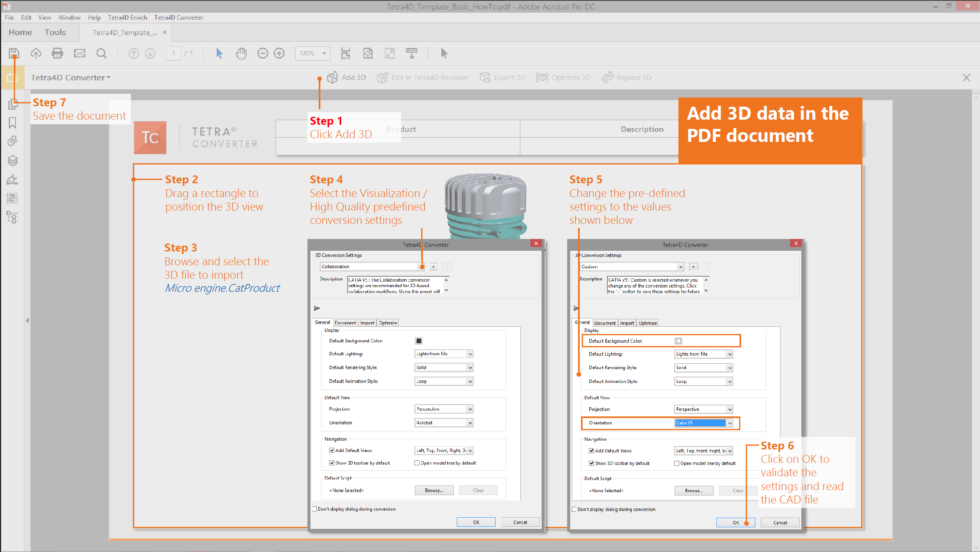
Task: Click the white background color swatch
Action: (678, 341)
